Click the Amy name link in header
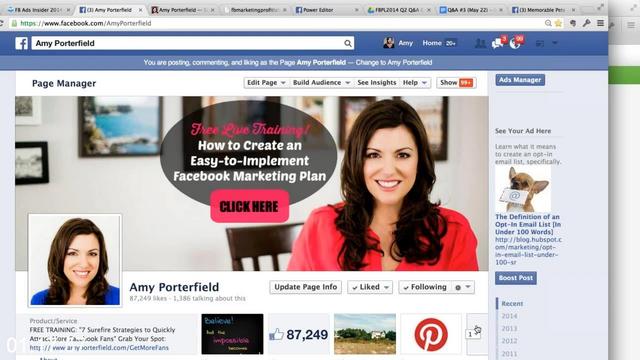640x360 pixels. [x=405, y=43]
